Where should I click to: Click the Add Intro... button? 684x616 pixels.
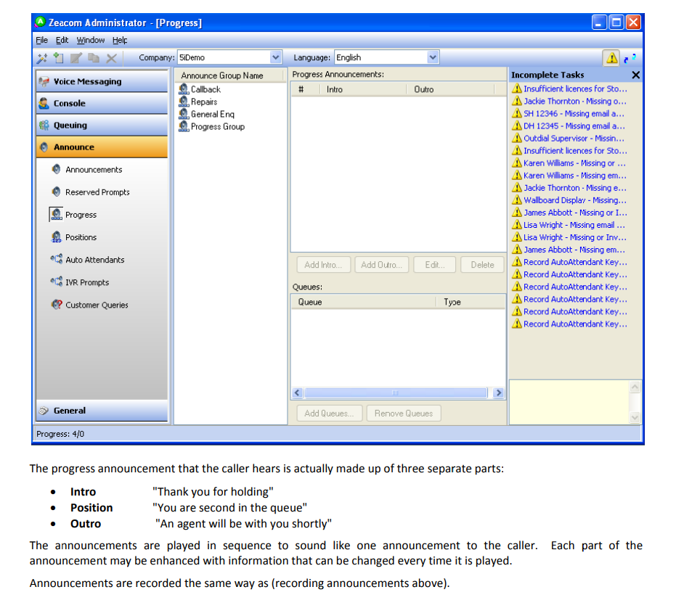tap(323, 265)
